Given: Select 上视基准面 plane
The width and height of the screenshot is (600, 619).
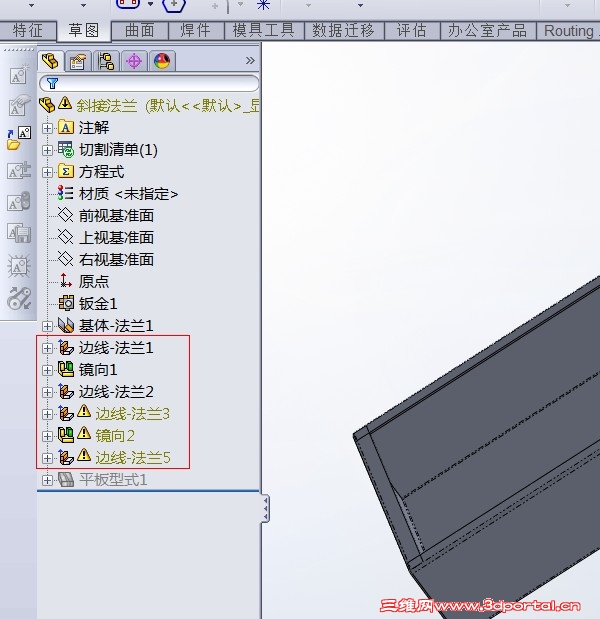Looking at the screenshot, I should (106, 238).
